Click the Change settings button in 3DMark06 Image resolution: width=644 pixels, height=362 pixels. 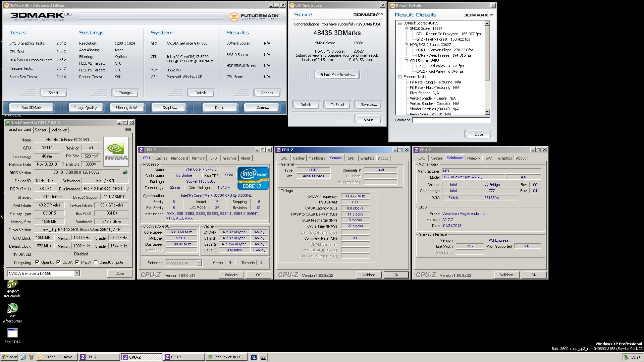[x=126, y=93]
